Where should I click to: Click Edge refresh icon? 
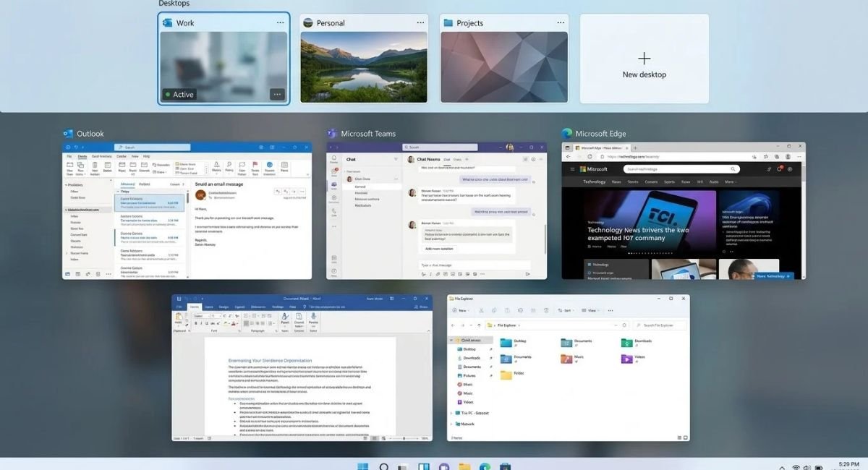coord(590,157)
